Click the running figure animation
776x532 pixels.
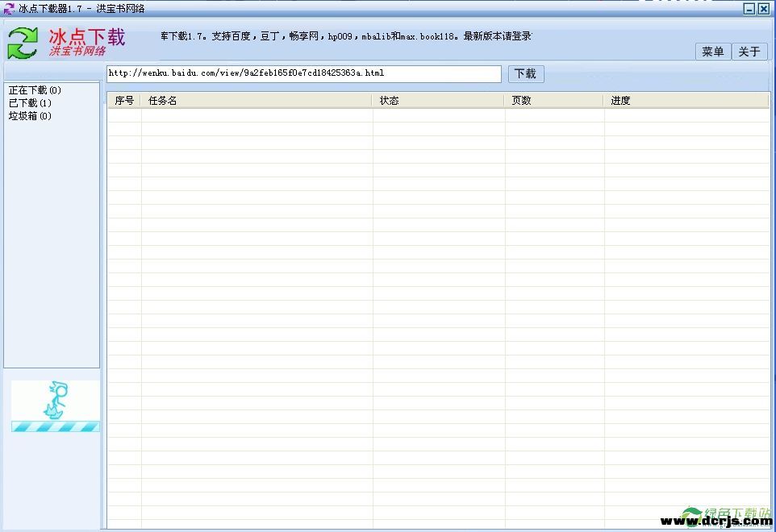[56, 400]
